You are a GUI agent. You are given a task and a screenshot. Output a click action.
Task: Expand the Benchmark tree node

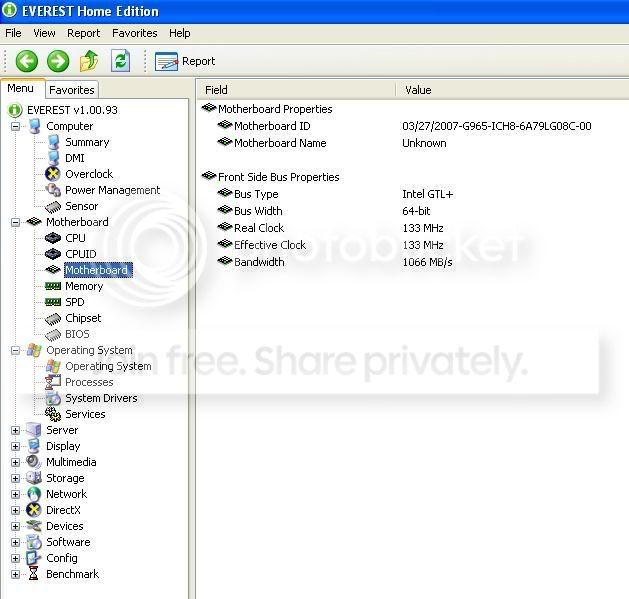[15, 575]
